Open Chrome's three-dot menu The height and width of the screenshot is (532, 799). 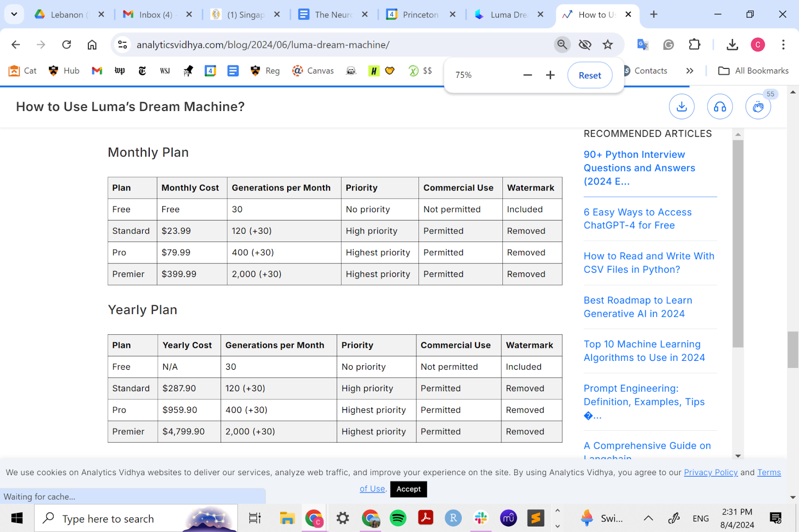tap(783, 45)
